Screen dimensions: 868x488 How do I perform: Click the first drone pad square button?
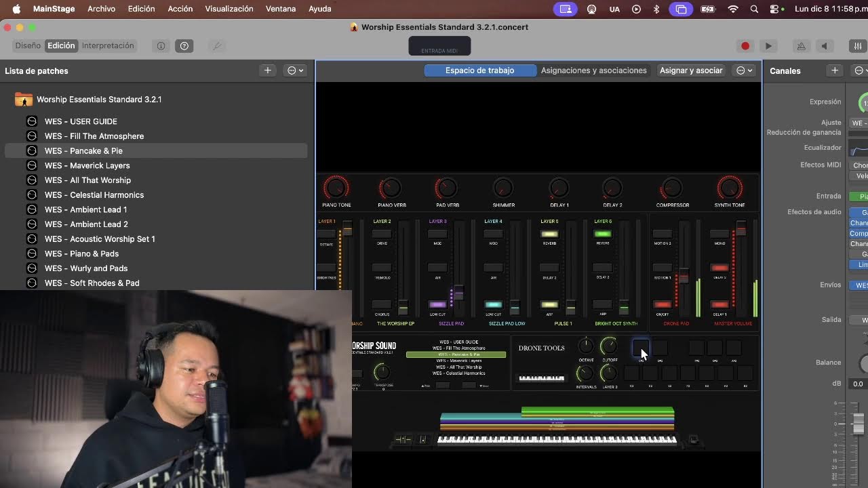pyautogui.click(x=641, y=348)
